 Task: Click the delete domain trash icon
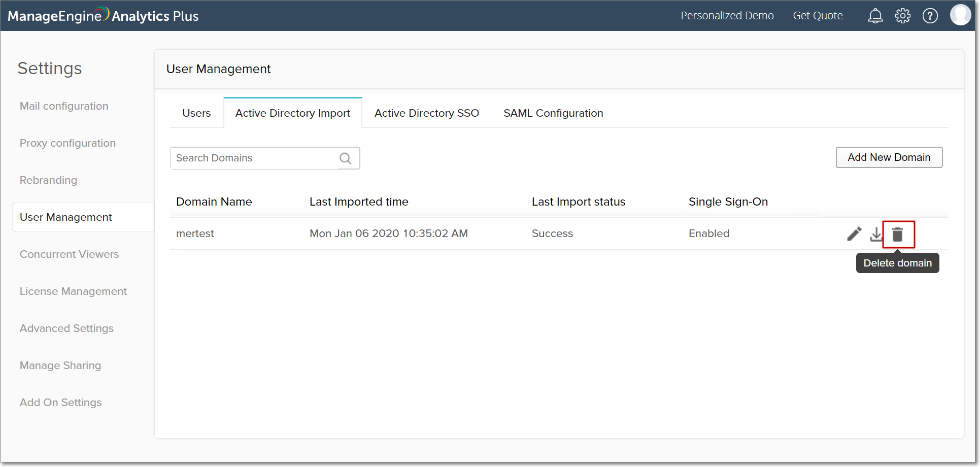tap(897, 235)
